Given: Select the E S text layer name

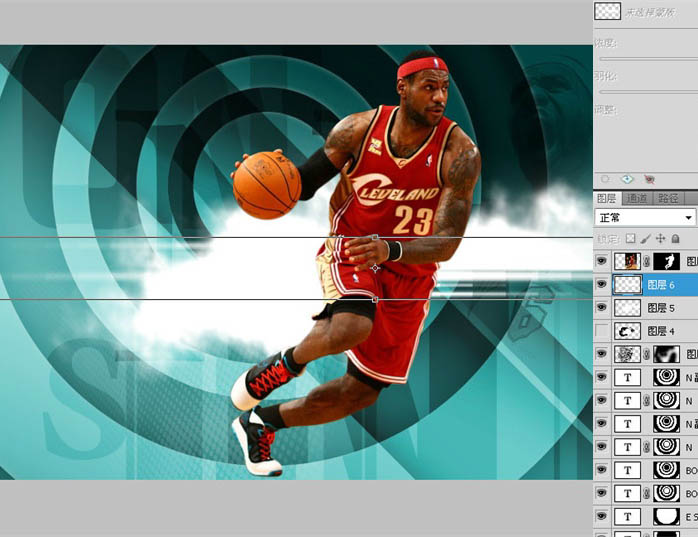Looking at the screenshot, I should (x=691, y=517).
